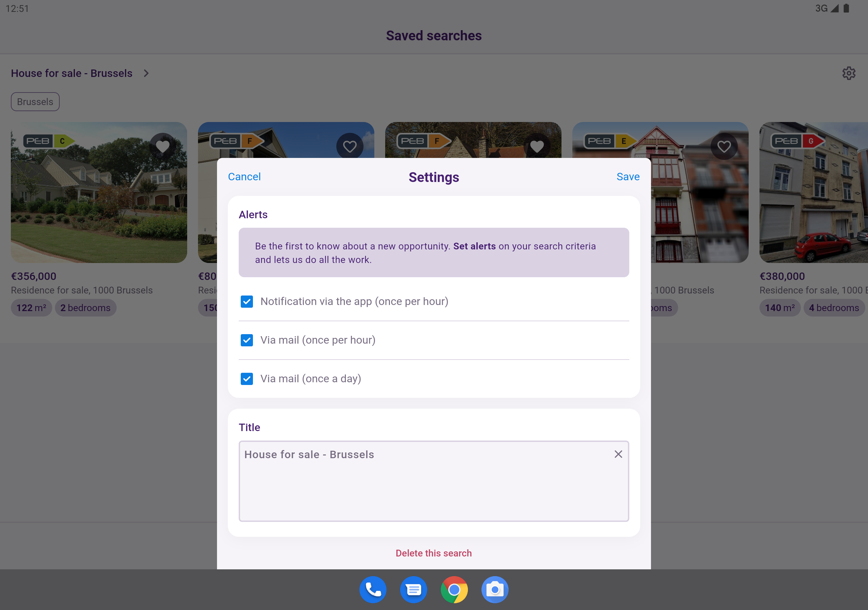Click the heart on the PEB F listing with blue sky
Viewport: 868px width, 610px height.
[x=349, y=146]
